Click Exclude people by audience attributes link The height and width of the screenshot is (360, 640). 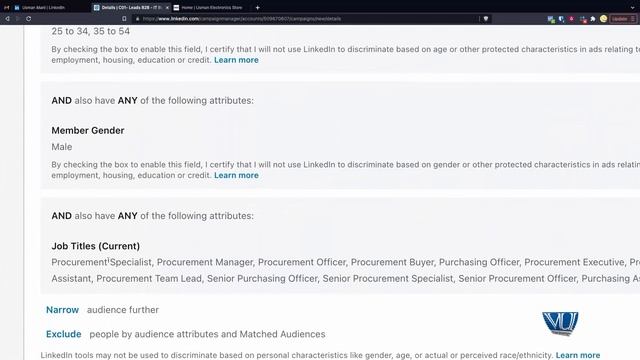(x=64, y=334)
